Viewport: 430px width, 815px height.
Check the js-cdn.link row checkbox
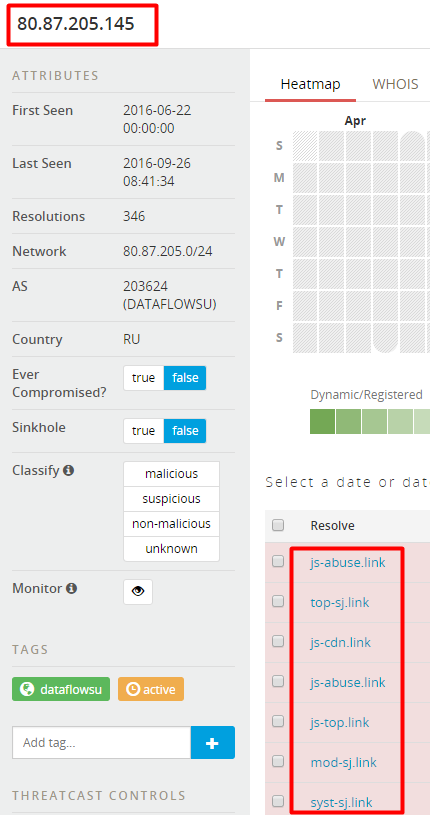[x=278, y=641]
